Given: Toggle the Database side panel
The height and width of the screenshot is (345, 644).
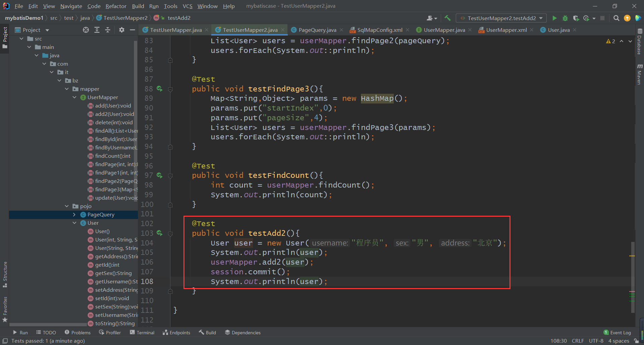Looking at the screenshot, I should coord(639,42).
